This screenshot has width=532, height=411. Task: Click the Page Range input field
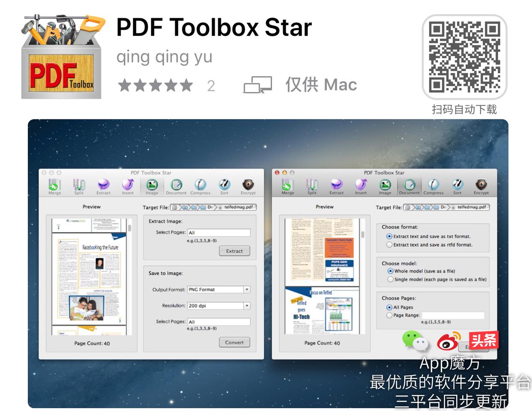coord(453,315)
